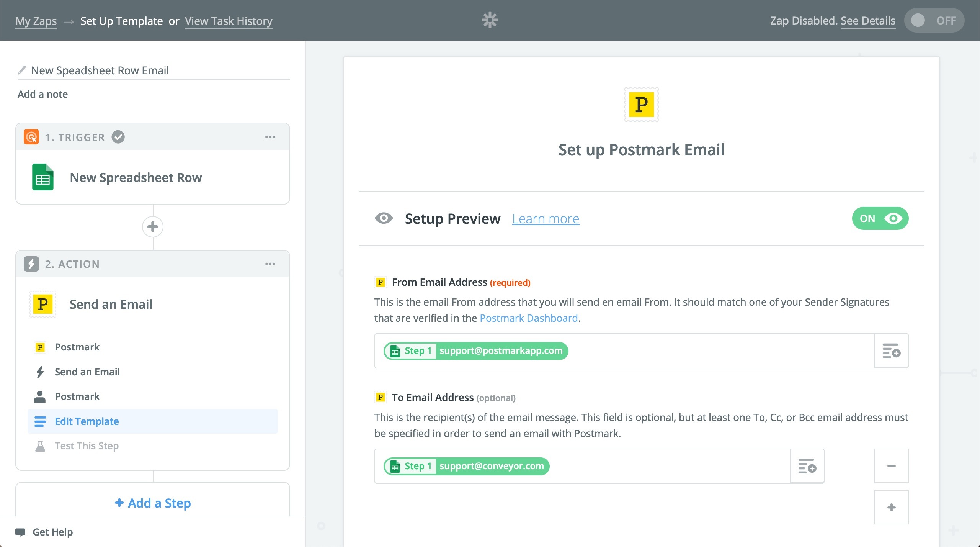Screen dimensions: 980x547
Task: Remove the To Email Address entry with minus
Action: pyautogui.click(x=891, y=466)
